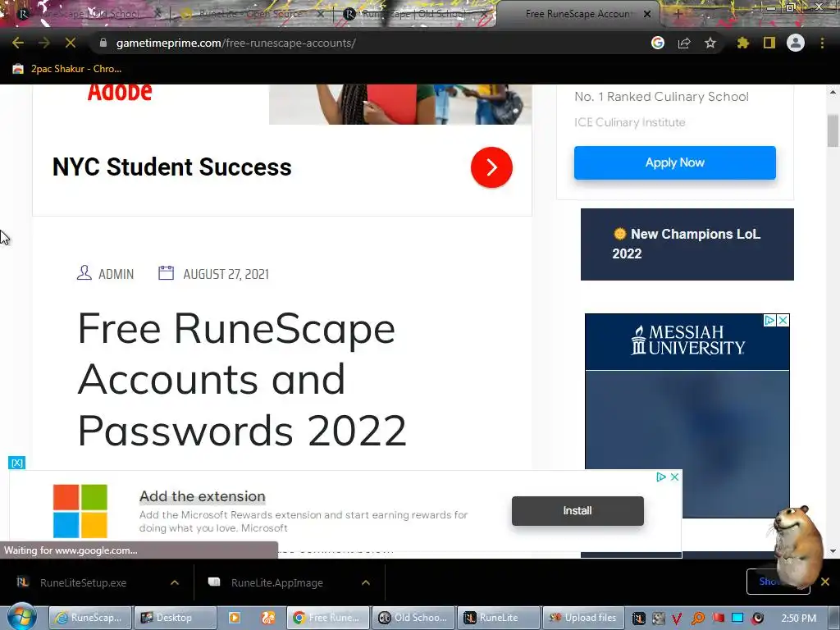Click the red flag Action Center tray icon
The width and height of the screenshot is (840, 630).
pyautogui.click(x=718, y=619)
